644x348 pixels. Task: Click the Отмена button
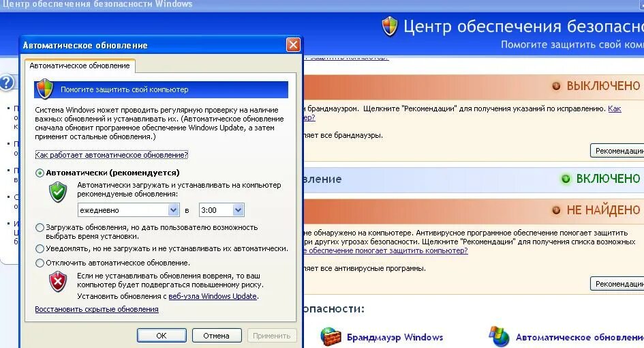click(217, 336)
